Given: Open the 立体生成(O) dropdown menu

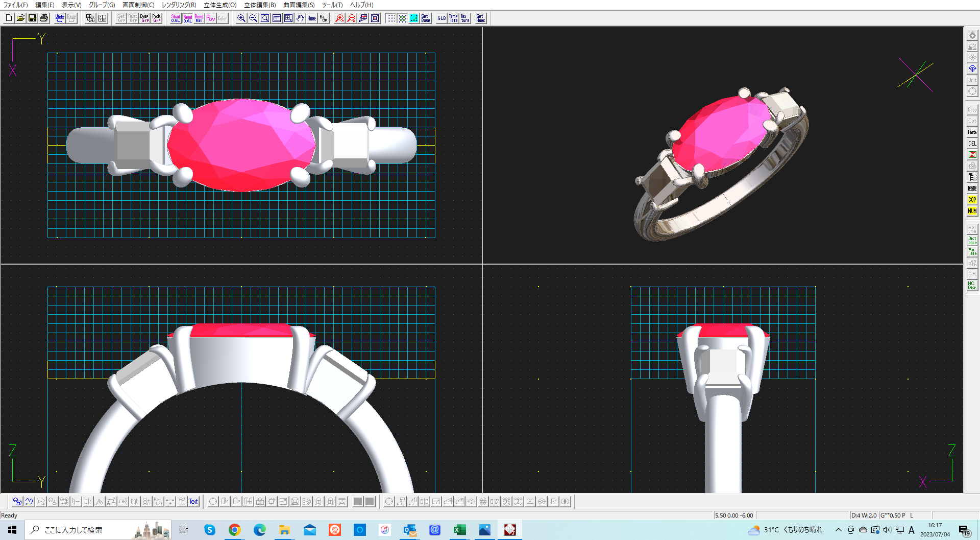Looking at the screenshot, I should click(220, 5).
